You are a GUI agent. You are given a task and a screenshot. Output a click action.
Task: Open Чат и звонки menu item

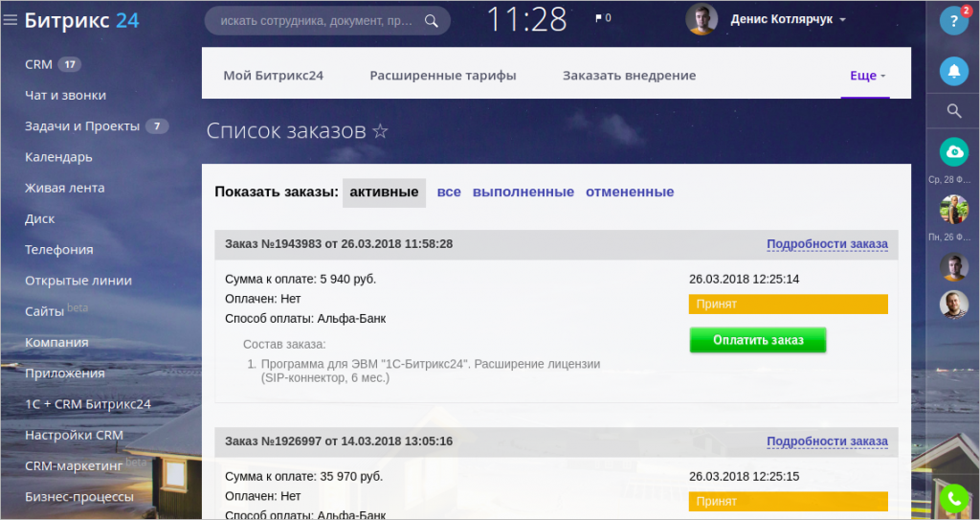point(66,95)
